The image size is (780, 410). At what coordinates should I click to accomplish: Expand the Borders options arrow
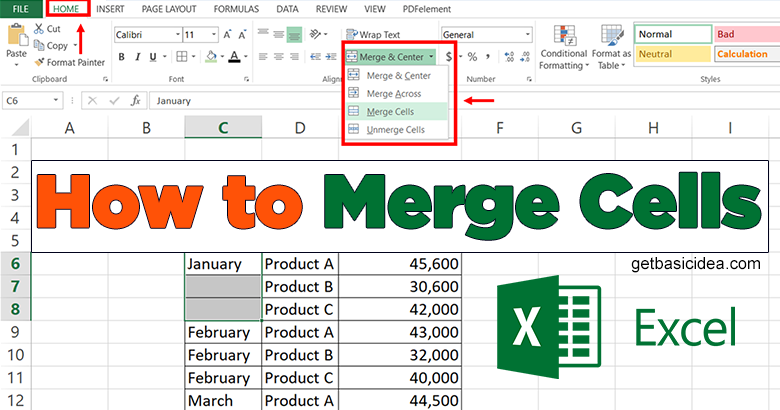pyautogui.click(x=193, y=57)
